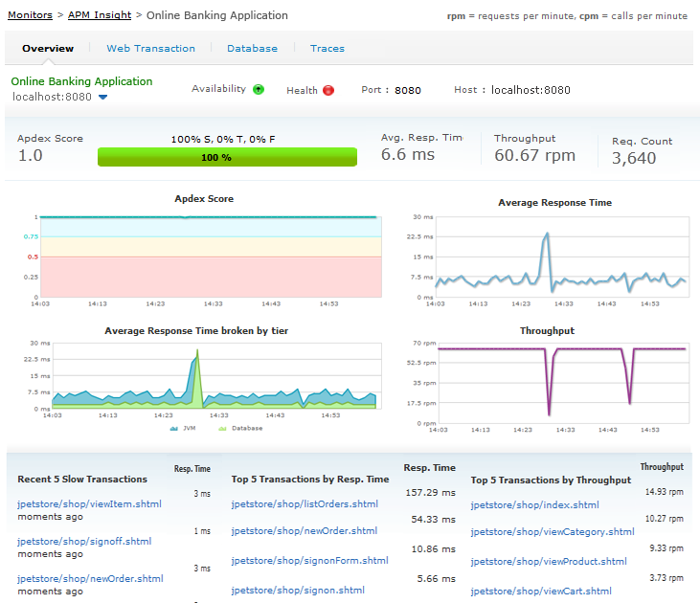Screen dimensions: 700x603
Task: Click the Database legend marker
Action: (x=224, y=428)
